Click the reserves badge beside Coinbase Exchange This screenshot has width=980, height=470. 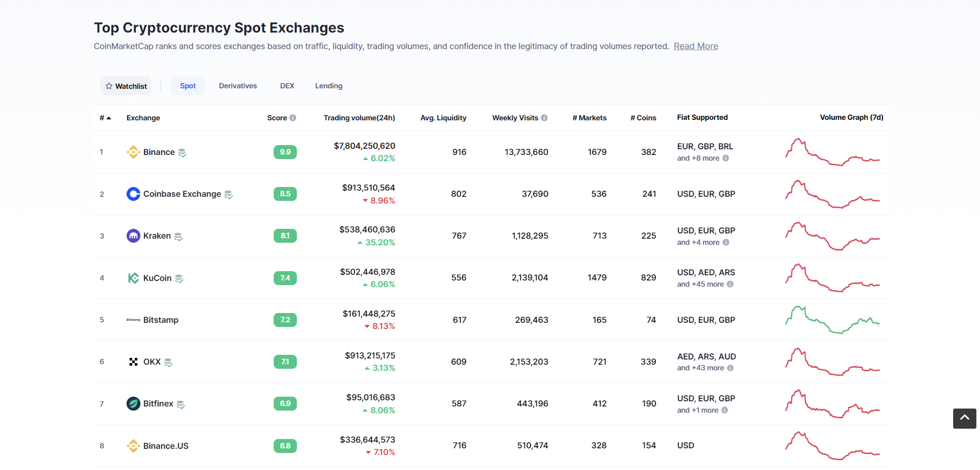228,195
